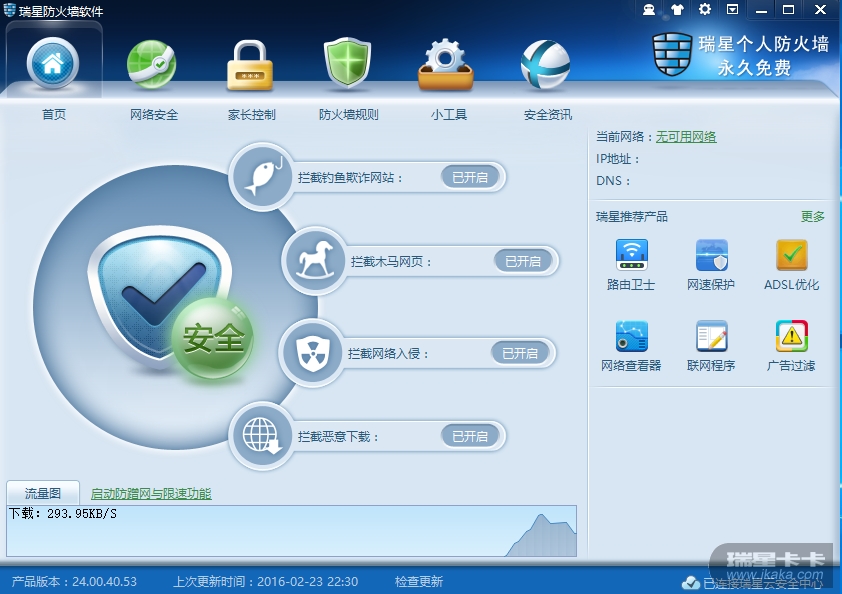Launch the ADSL优化 checkmark icon
This screenshot has width=842, height=594.
pos(792,255)
